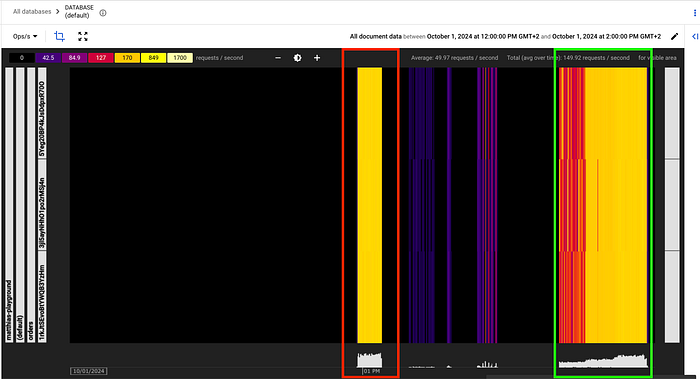Select the 127 red legend swatch

[x=101, y=58]
